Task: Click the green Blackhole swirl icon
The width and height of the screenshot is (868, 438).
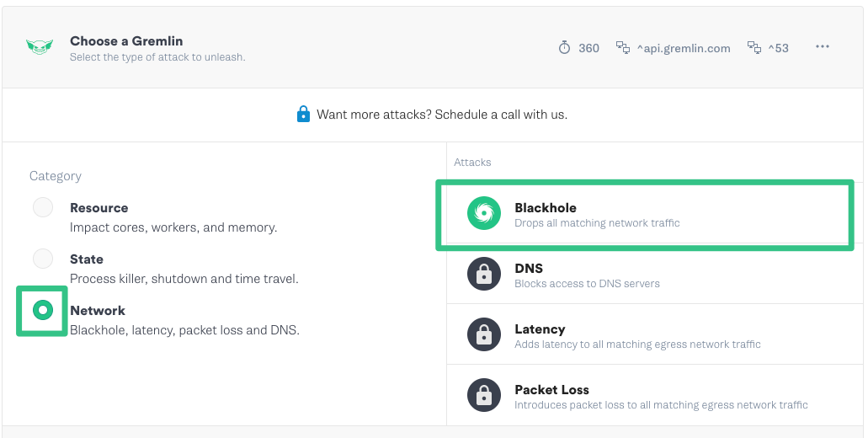Action: point(484,213)
